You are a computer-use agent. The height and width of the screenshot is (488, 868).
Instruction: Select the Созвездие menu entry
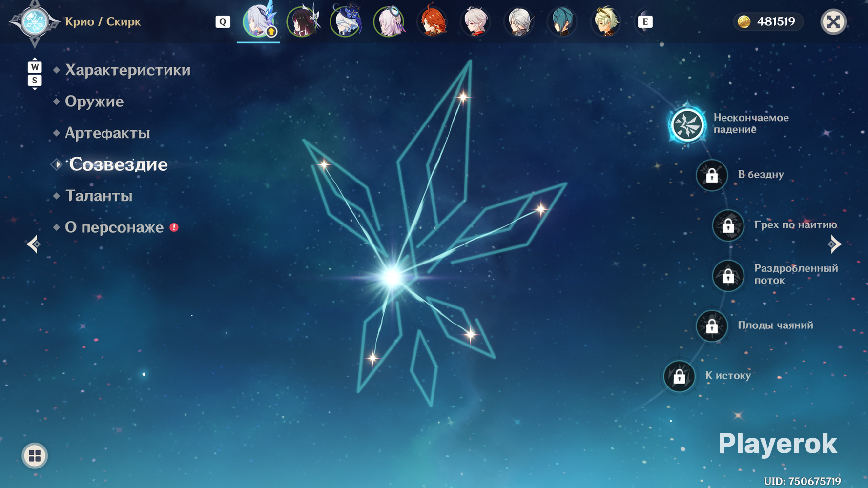pos(118,164)
